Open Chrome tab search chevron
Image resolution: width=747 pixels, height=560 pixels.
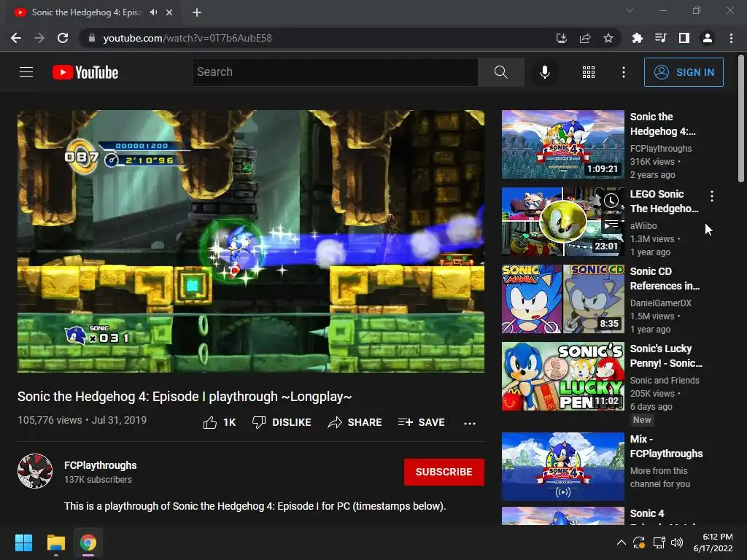coord(630,10)
